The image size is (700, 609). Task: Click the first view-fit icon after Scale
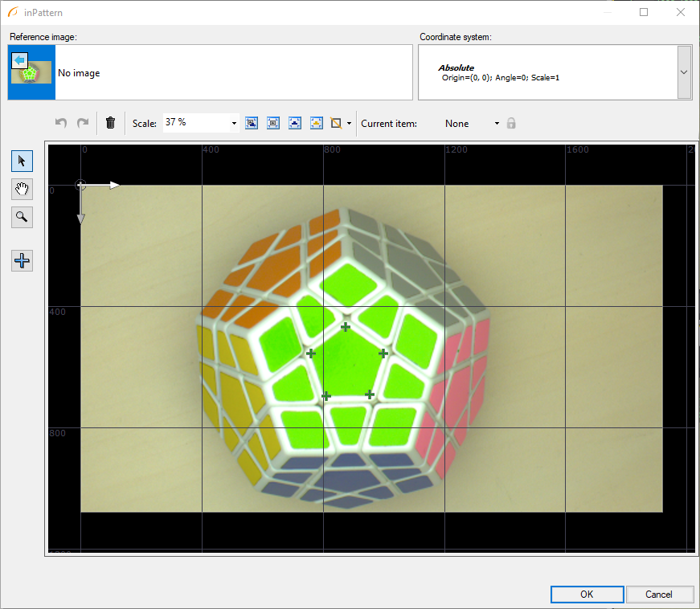click(252, 123)
